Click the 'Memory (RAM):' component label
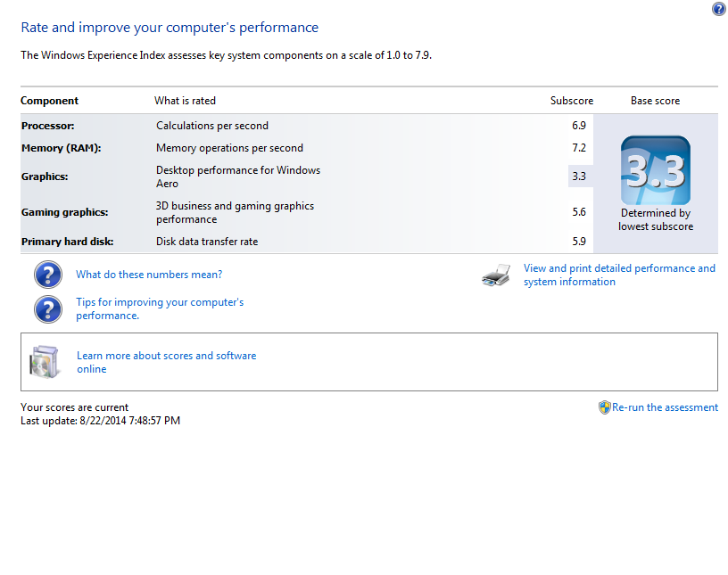The image size is (728, 575). pos(62,148)
